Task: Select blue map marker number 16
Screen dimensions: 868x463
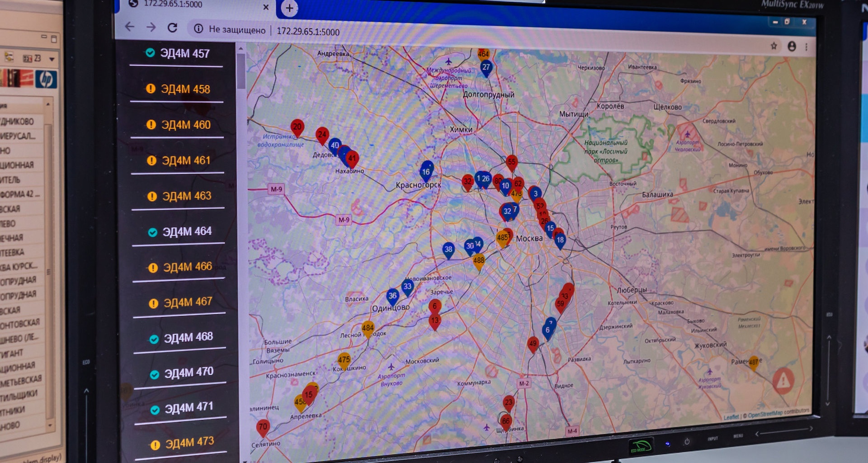Action: click(x=426, y=171)
